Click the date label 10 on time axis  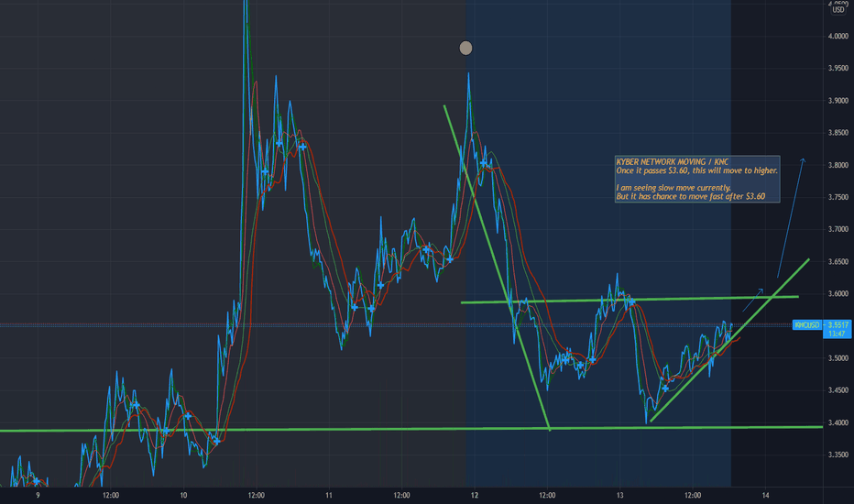183,495
